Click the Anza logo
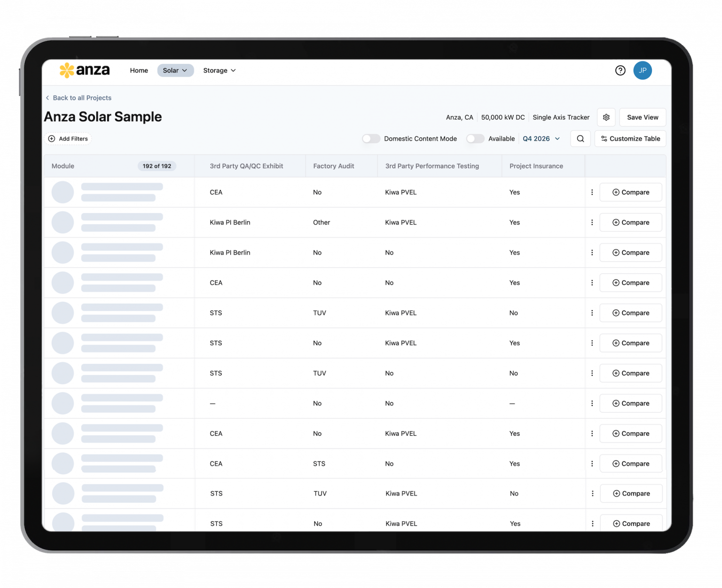This screenshot has height=588, width=722. [85, 70]
